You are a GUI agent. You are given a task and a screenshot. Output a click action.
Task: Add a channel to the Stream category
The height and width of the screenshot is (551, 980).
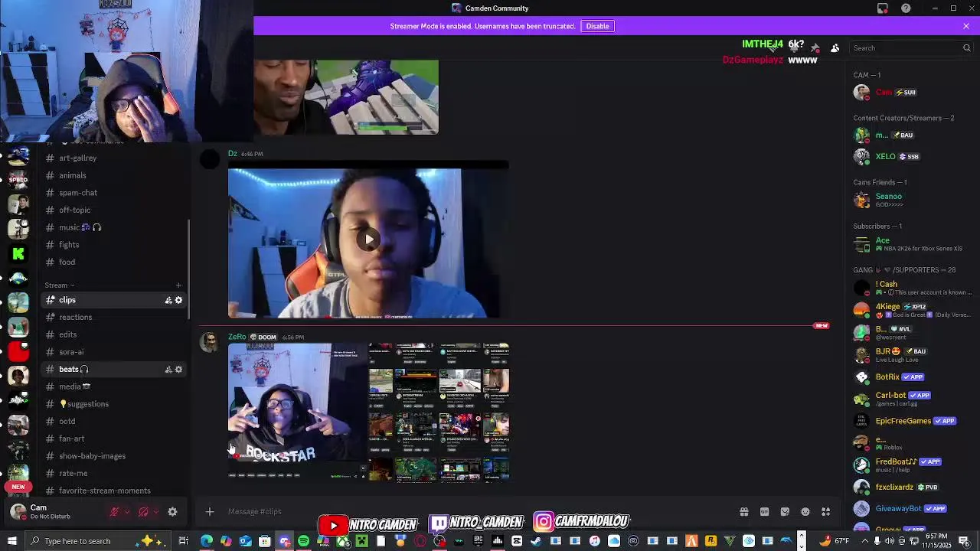pos(178,285)
